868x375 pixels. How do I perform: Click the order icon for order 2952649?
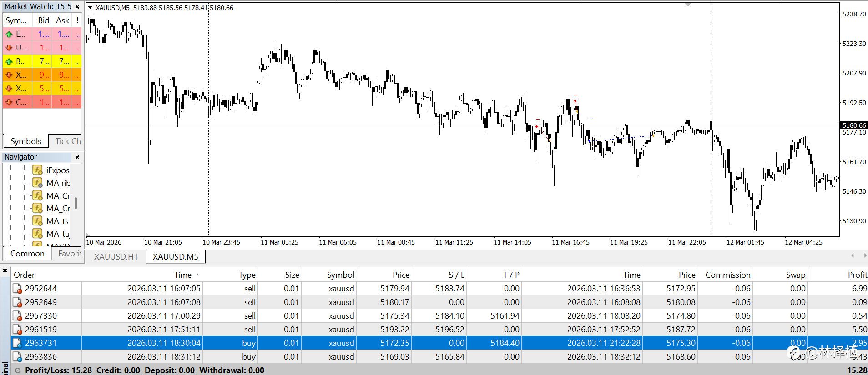(17, 302)
